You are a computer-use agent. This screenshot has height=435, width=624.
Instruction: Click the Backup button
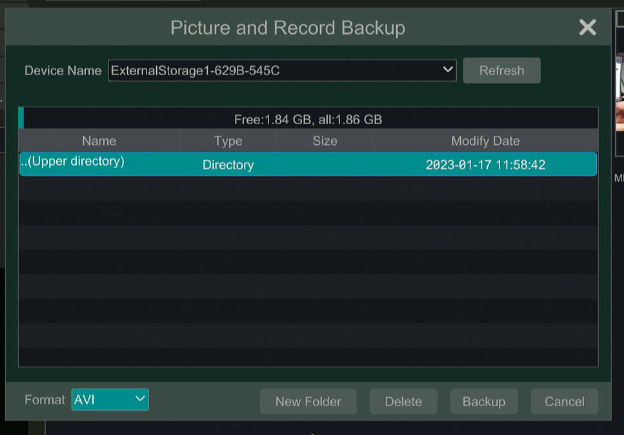point(484,401)
